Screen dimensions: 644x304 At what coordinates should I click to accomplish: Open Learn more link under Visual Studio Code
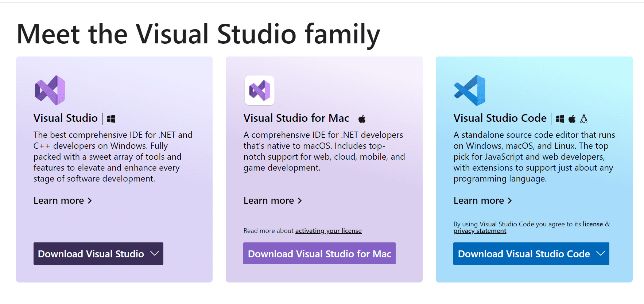coord(483,200)
